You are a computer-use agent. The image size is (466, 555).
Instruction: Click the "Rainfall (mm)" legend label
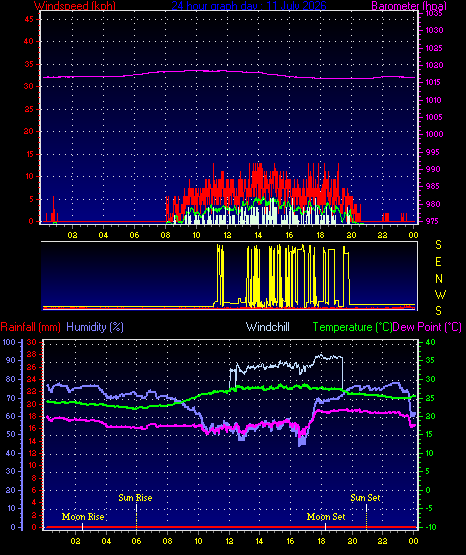click(x=31, y=327)
